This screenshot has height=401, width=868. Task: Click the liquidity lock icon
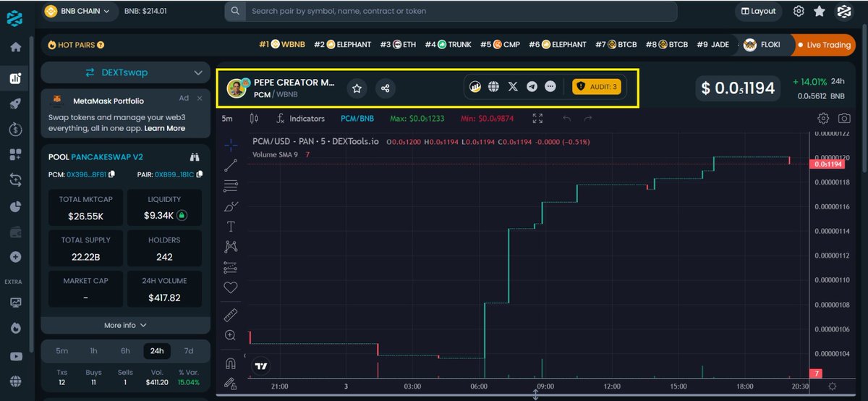coord(182,215)
